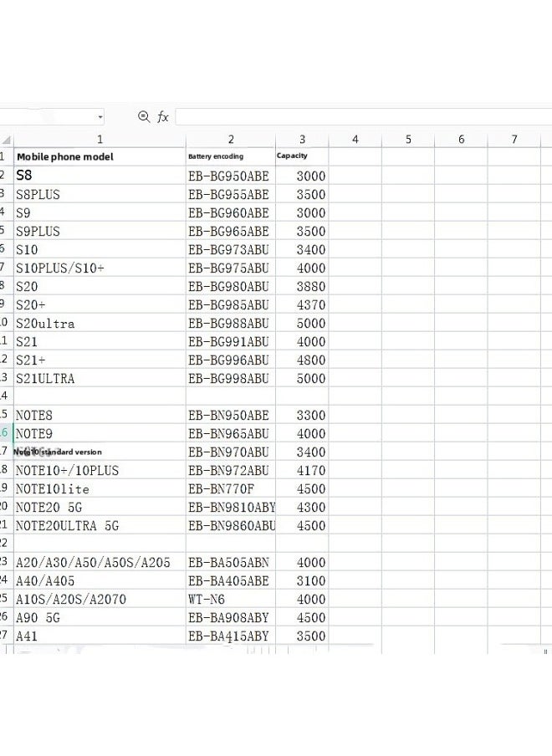The width and height of the screenshot is (552, 756).
Task: Select column header 1
Action: 100,140
